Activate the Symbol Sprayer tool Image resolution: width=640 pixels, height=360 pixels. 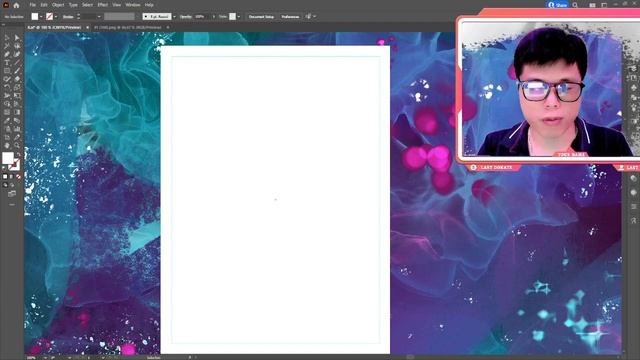click(7, 129)
